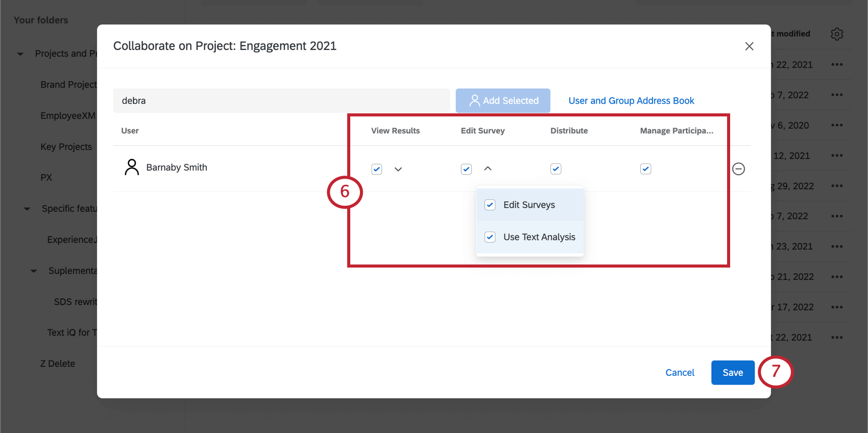Viewport: 868px width, 433px height.
Task: Open User and Group Address Book
Action: coord(631,101)
